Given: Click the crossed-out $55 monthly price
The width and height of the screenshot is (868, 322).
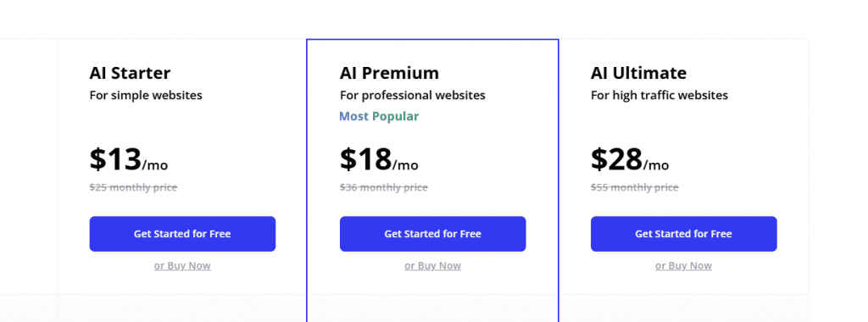Looking at the screenshot, I should 634,187.
